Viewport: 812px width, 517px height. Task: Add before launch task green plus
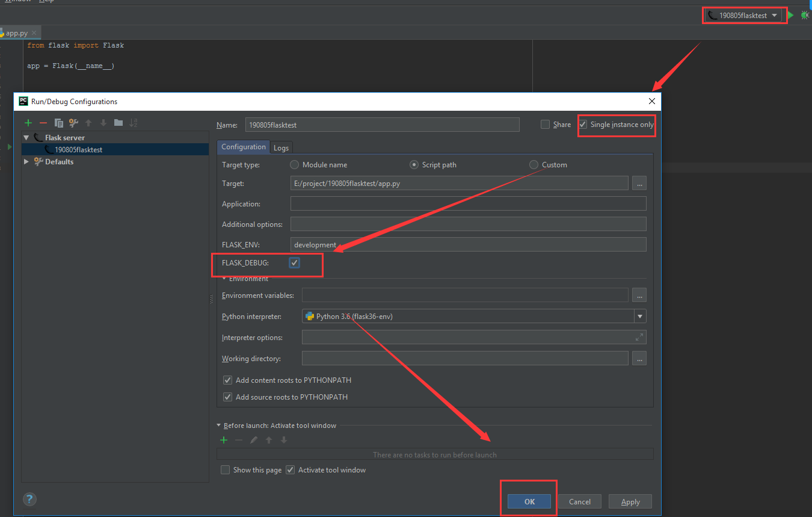coord(224,440)
